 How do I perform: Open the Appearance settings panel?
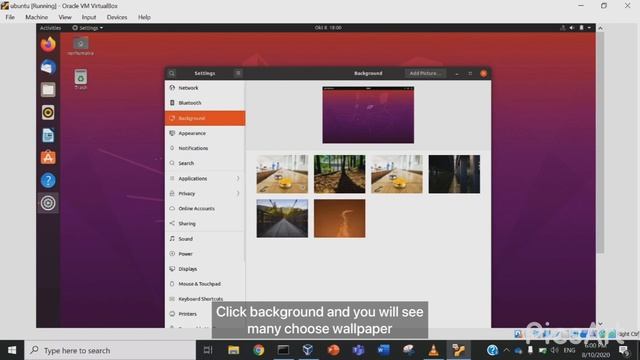205,133
